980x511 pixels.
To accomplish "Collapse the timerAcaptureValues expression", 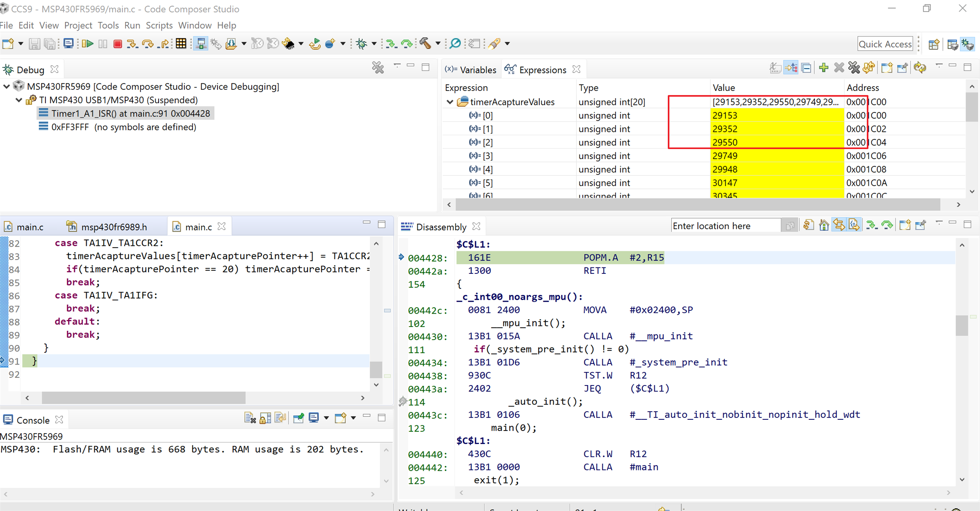I will (x=450, y=102).
